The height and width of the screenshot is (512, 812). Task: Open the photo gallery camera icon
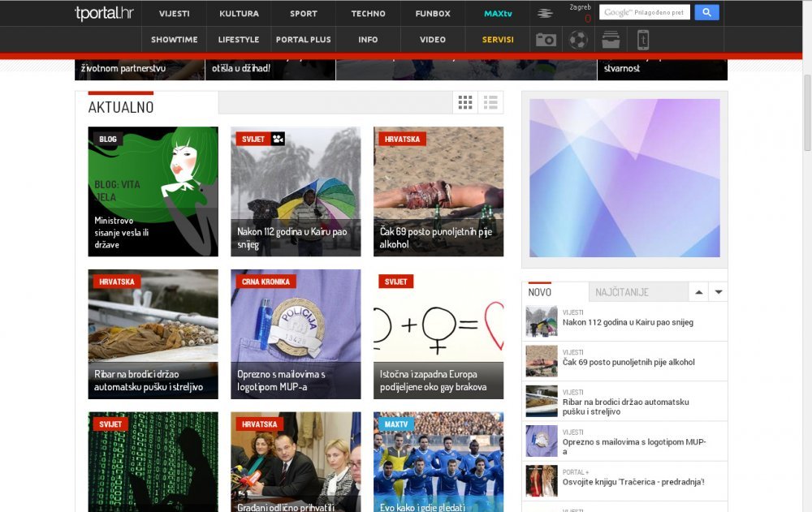coord(546,40)
